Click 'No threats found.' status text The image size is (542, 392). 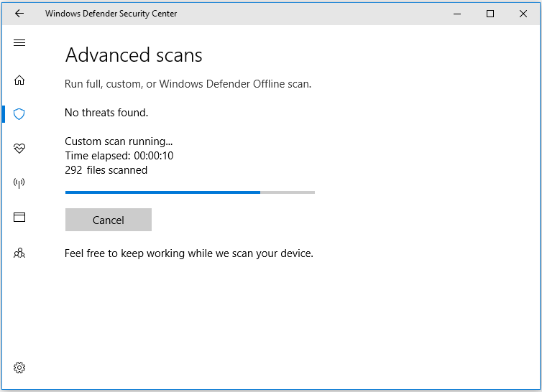coord(106,113)
